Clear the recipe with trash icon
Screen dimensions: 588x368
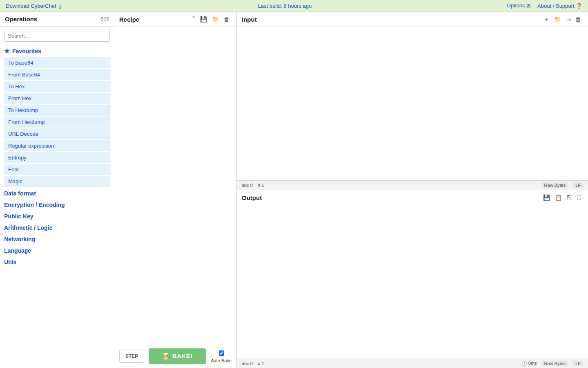(227, 19)
